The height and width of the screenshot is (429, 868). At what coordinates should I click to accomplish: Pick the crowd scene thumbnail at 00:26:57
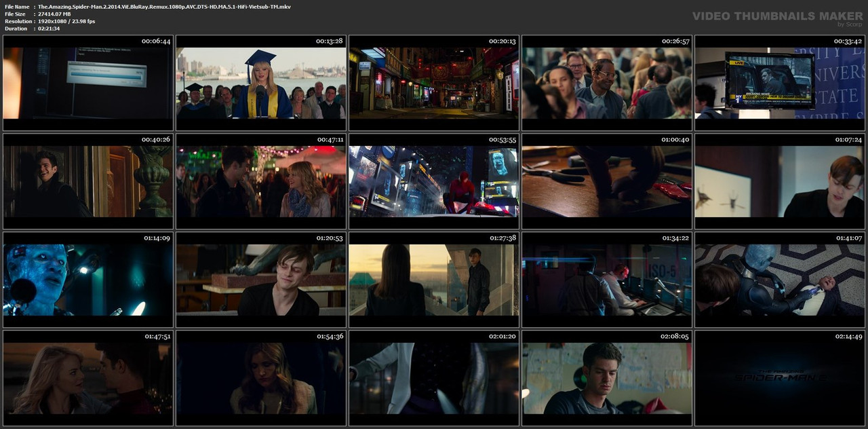607,83
